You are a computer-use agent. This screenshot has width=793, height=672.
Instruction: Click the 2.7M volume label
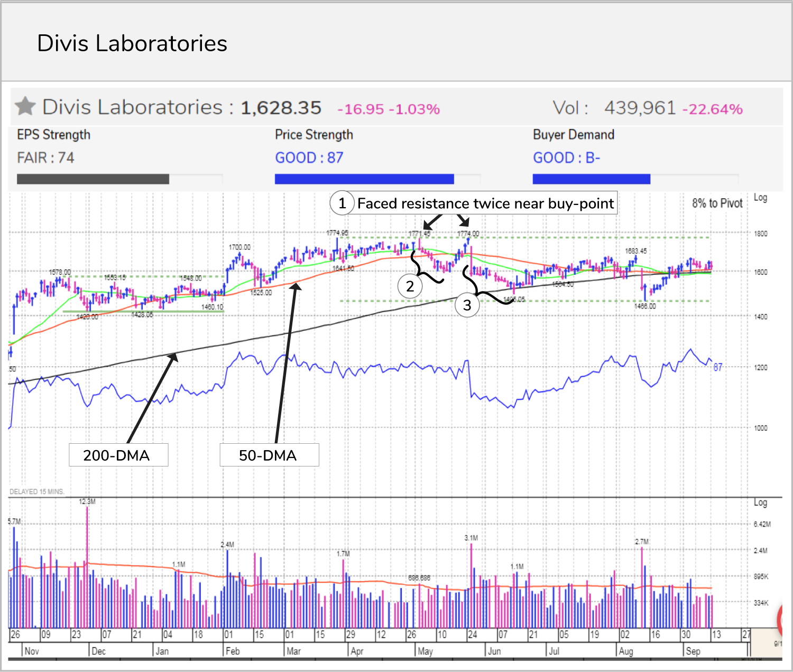click(x=642, y=542)
